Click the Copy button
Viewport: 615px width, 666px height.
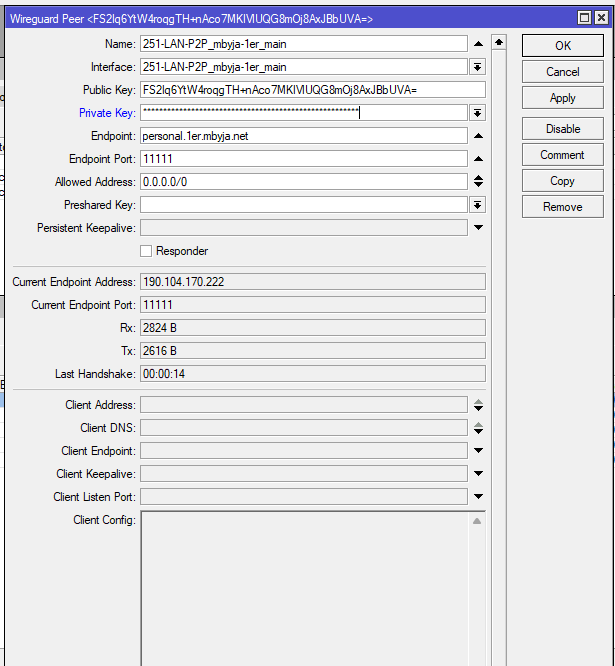(562, 181)
